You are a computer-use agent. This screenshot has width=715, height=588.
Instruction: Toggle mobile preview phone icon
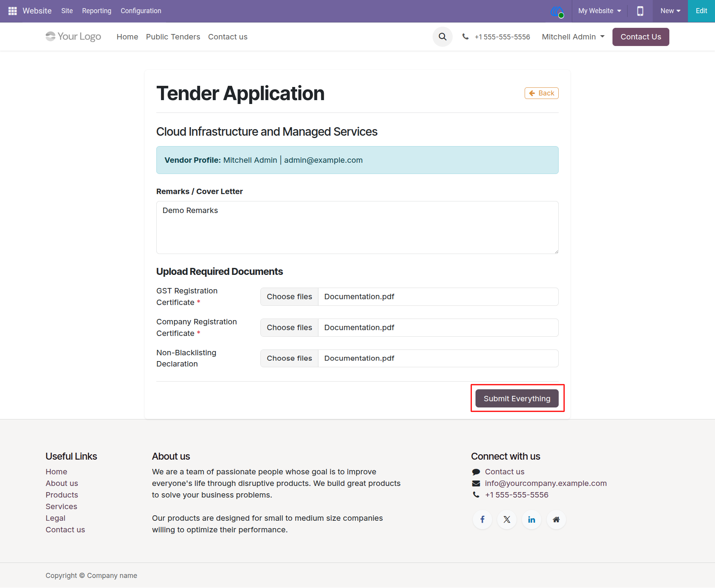coord(640,11)
